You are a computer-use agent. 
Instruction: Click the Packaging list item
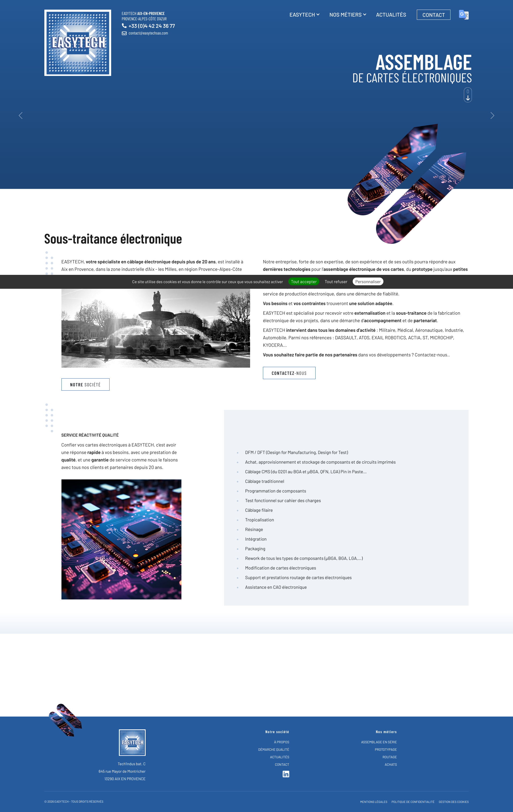255,549
